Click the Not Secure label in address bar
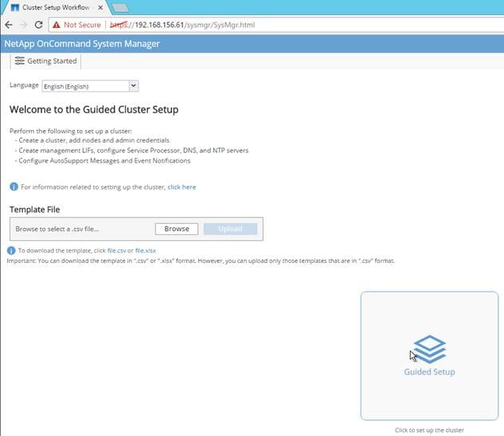 pos(82,25)
